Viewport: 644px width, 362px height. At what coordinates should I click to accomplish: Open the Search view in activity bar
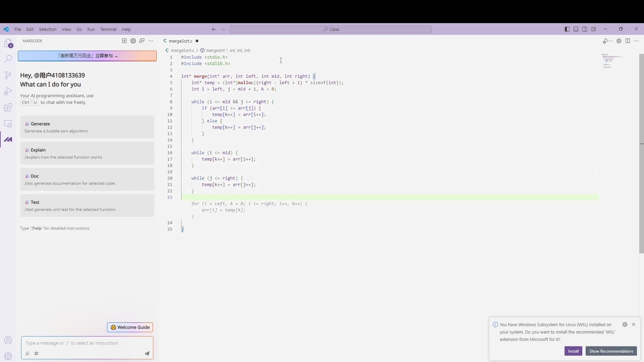pyautogui.click(x=8, y=59)
